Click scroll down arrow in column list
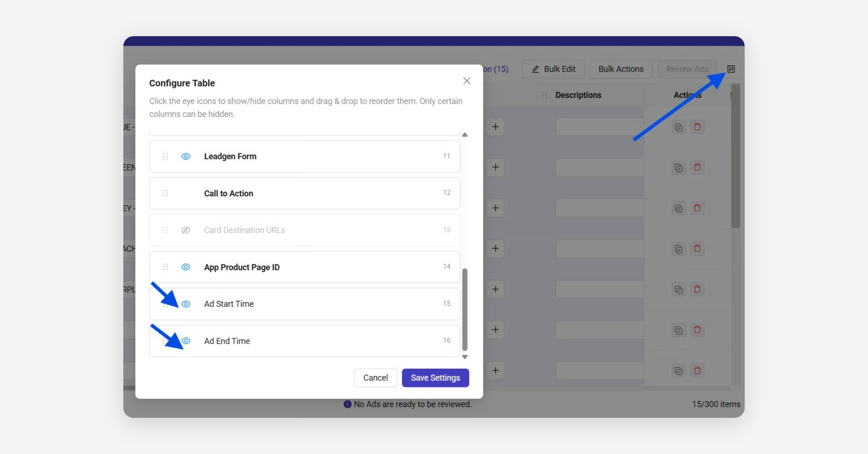The height and width of the screenshot is (454, 868). 465,357
